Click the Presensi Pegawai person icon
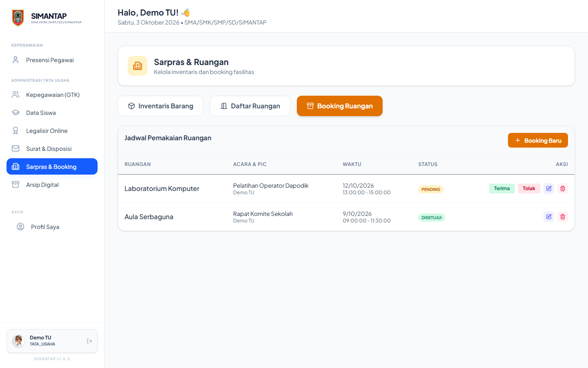Image resolution: width=588 pixels, height=368 pixels. pyautogui.click(x=16, y=60)
